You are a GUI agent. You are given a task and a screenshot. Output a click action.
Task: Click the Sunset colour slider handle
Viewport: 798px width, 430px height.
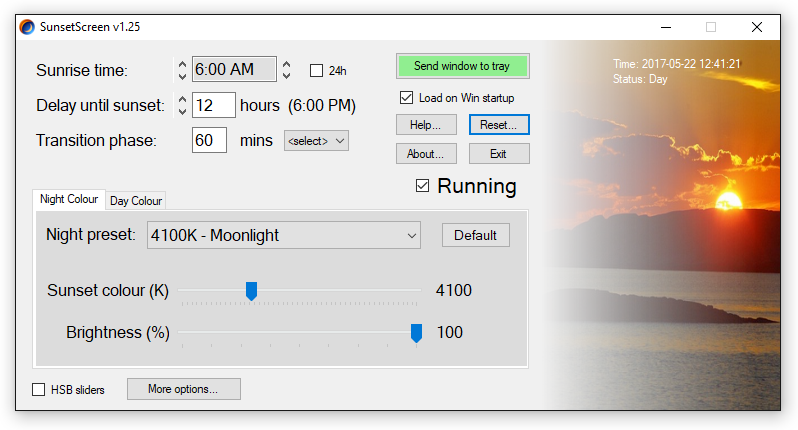tap(251, 291)
